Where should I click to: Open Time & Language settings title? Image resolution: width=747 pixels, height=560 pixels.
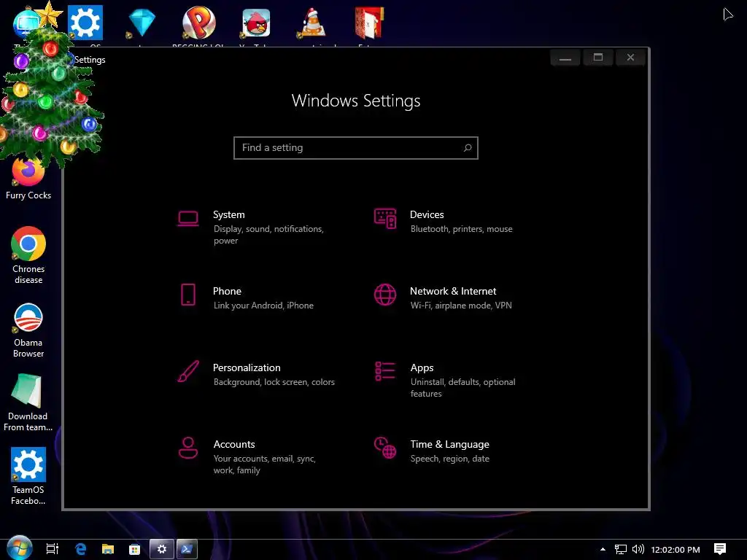click(x=449, y=444)
